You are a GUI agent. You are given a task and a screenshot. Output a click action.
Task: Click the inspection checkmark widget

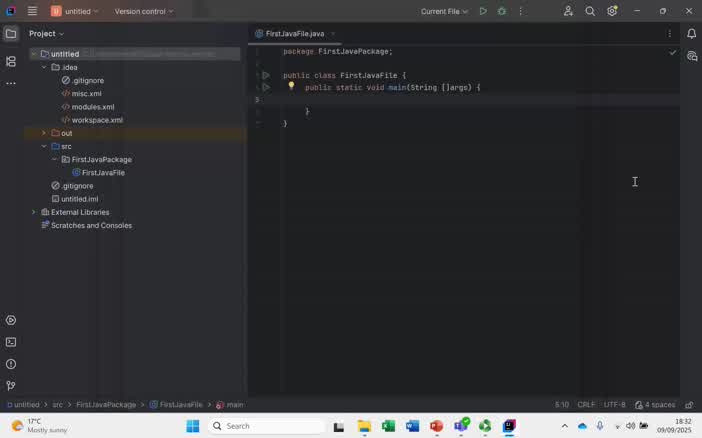pyautogui.click(x=672, y=52)
